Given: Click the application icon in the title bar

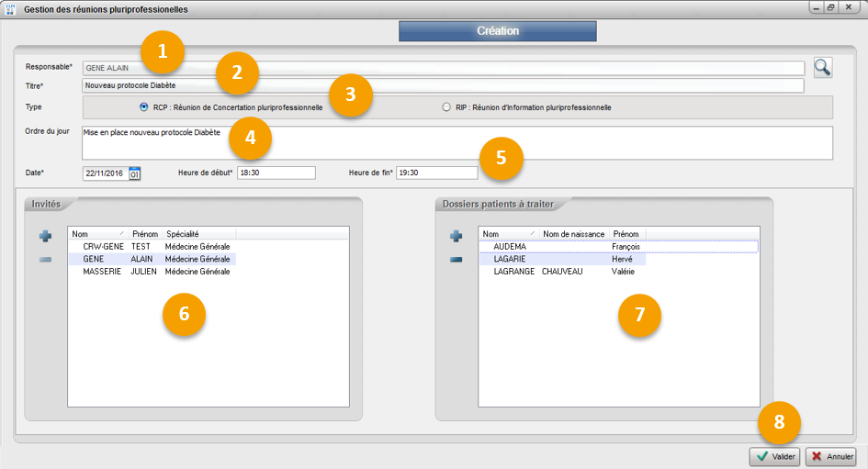Looking at the screenshot, I should pos(11,8).
